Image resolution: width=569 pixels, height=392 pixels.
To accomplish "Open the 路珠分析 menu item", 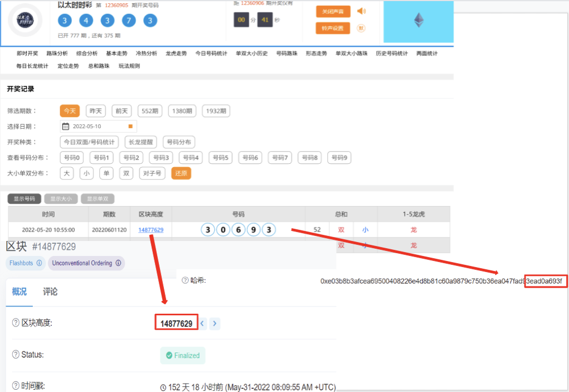I will click(57, 53).
